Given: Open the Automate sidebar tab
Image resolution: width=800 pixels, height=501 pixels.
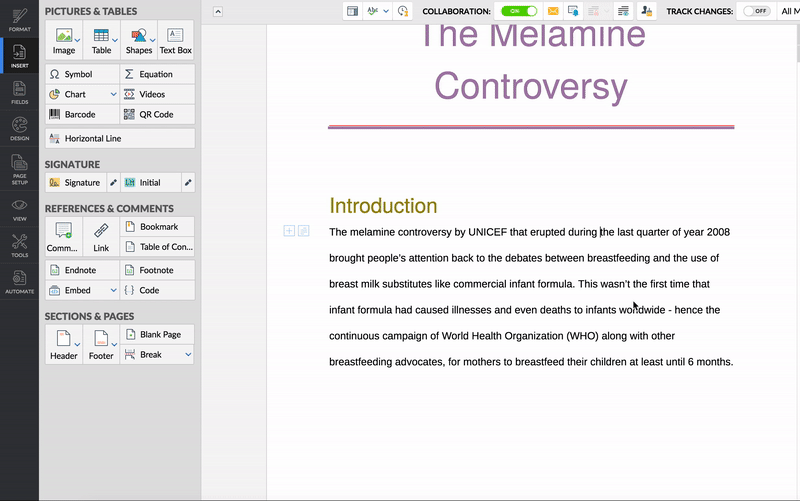Looking at the screenshot, I should click(x=19, y=282).
